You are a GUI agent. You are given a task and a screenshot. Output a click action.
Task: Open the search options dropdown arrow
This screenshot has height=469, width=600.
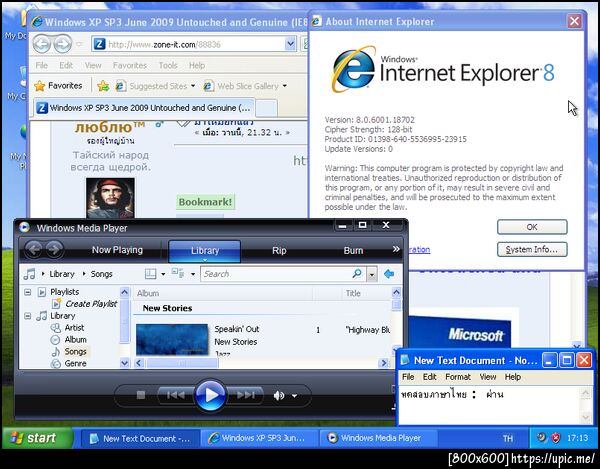(x=372, y=274)
